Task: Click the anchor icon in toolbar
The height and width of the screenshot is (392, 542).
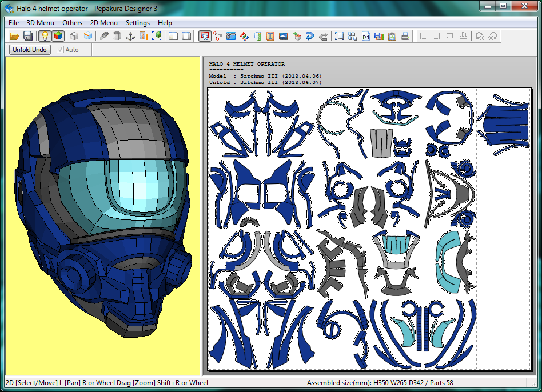Action: [130, 36]
